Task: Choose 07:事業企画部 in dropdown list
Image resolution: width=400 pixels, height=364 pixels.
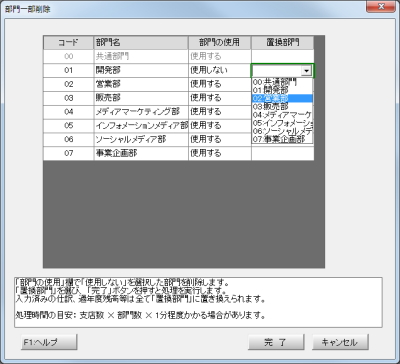Action: (282, 139)
